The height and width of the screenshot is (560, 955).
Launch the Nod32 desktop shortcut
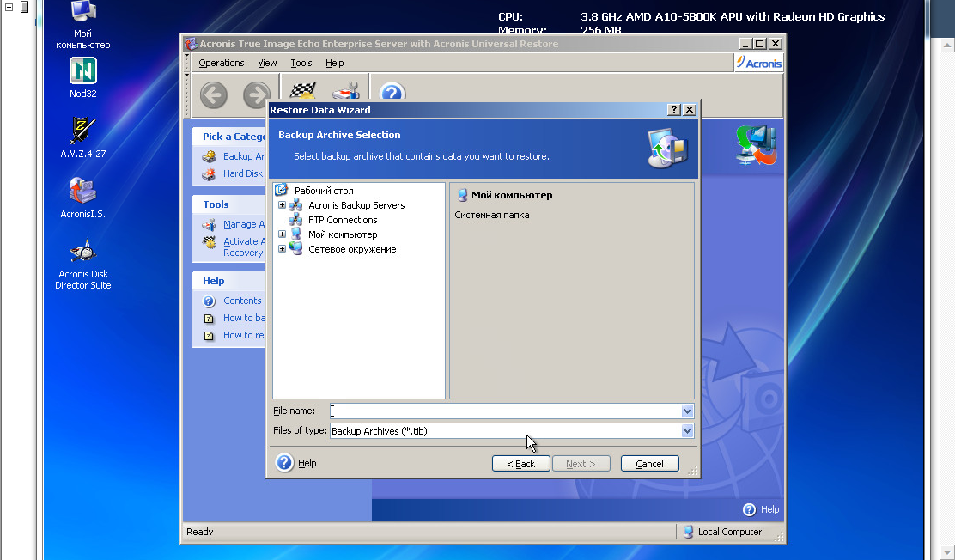click(x=82, y=77)
